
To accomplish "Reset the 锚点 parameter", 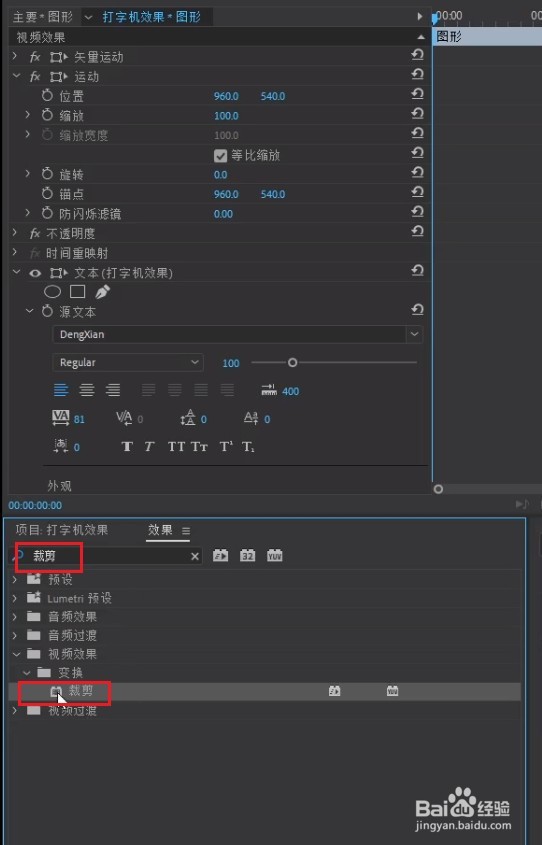I will tap(417, 192).
